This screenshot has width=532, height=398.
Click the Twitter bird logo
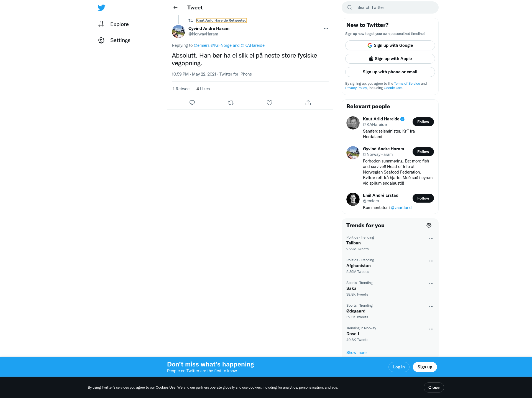[x=101, y=7]
